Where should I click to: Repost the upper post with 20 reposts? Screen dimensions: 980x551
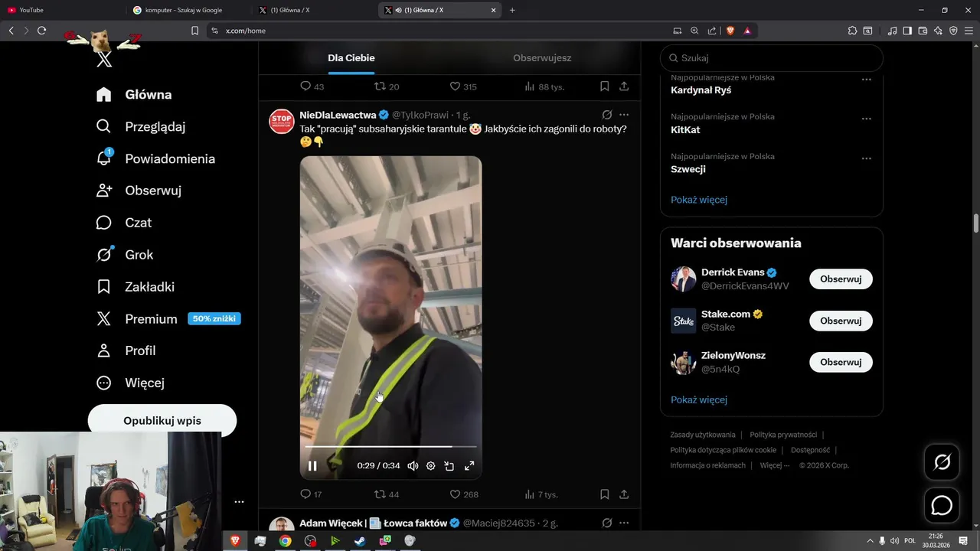tap(387, 86)
